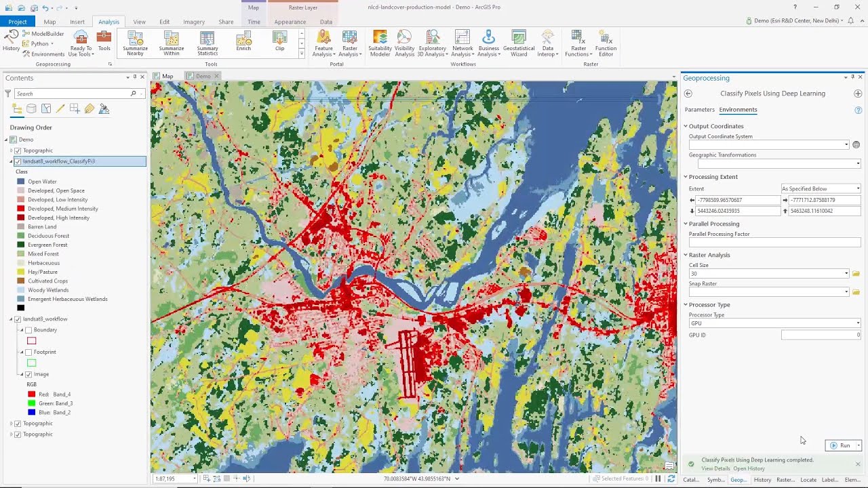This screenshot has width=868, height=488.
Task: Switch to the Parameters tab
Action: (700, 110)
